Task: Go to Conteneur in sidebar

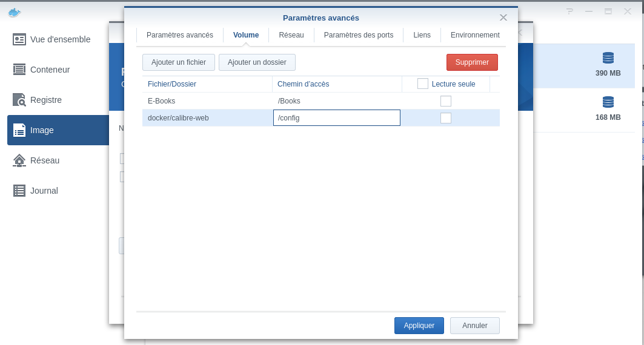Action: tap(50, 70)
